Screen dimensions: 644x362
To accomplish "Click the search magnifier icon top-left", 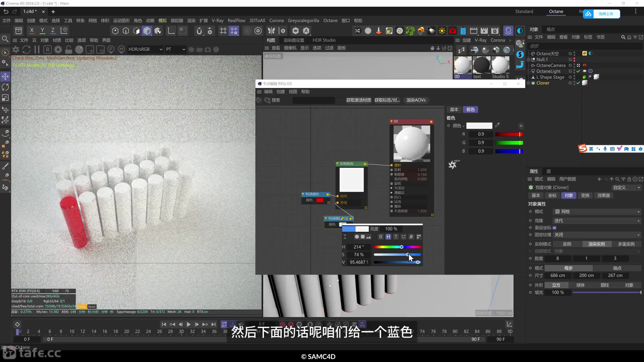I will pos(5,39).
